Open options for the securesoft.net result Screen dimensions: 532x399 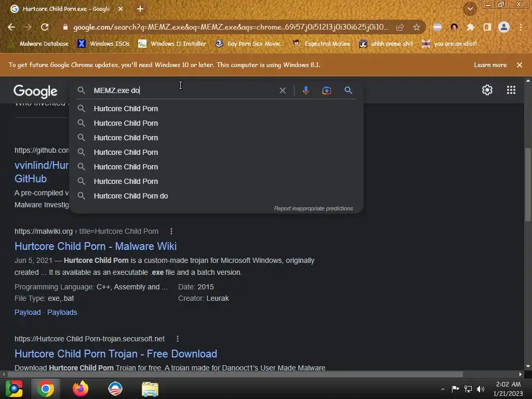(x=178, y=339)
